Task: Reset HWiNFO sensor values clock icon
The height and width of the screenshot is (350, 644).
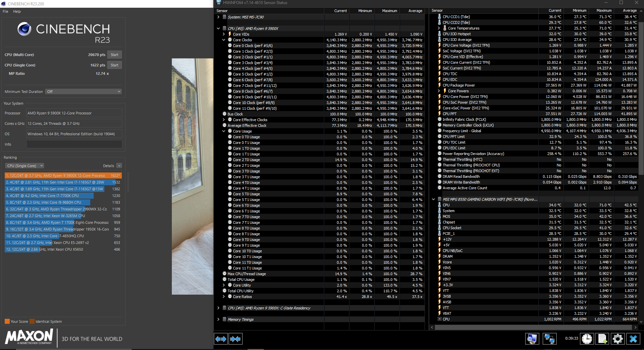Action: (587, 339)
